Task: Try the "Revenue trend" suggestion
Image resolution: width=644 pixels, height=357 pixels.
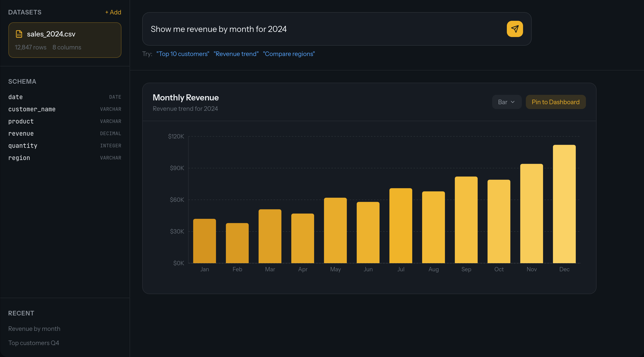Action: (x=236, y=54)
